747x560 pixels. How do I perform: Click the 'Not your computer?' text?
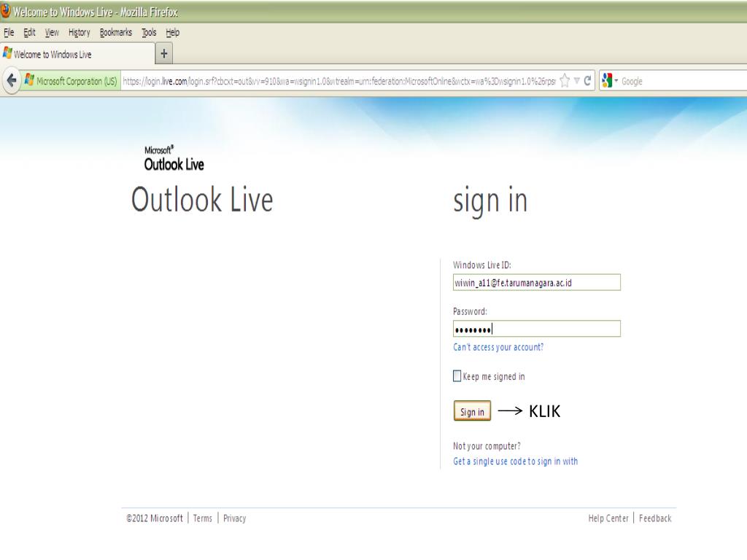[487, 446]
